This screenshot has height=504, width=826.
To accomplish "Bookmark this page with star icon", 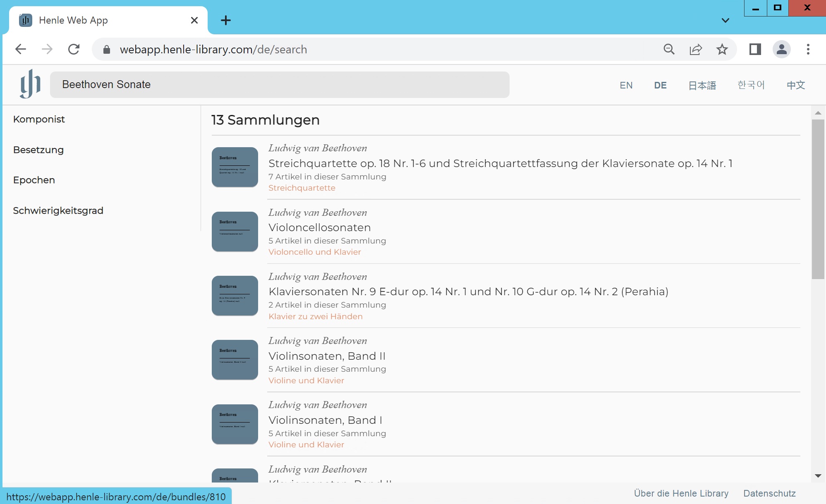I will coord(722,49).
